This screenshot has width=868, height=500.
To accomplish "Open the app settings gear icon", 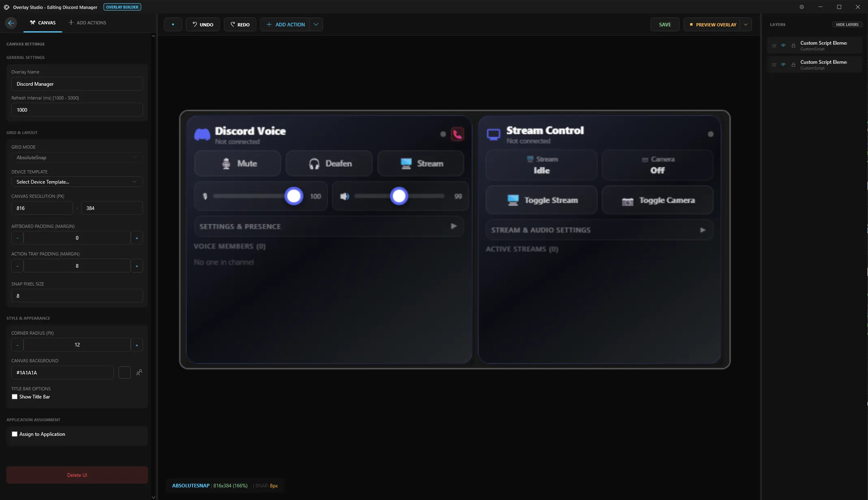I will coord(802,7).
